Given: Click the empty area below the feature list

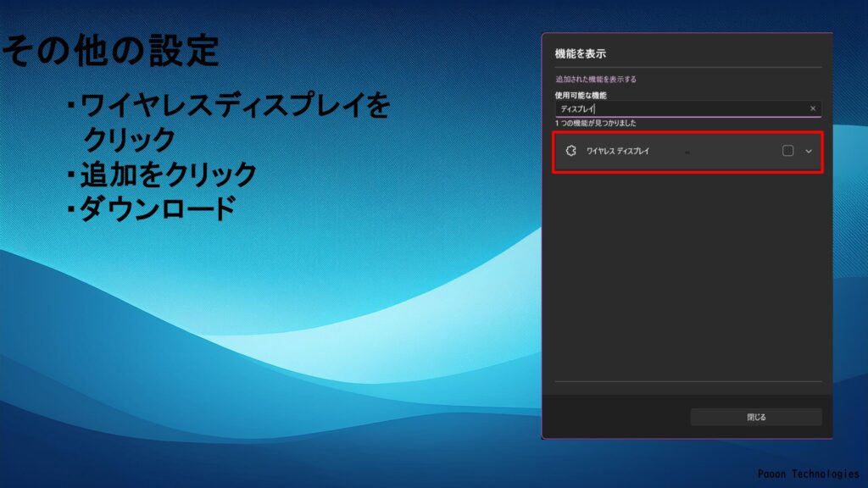Looking at the screenshot, I should coord(687,271).
